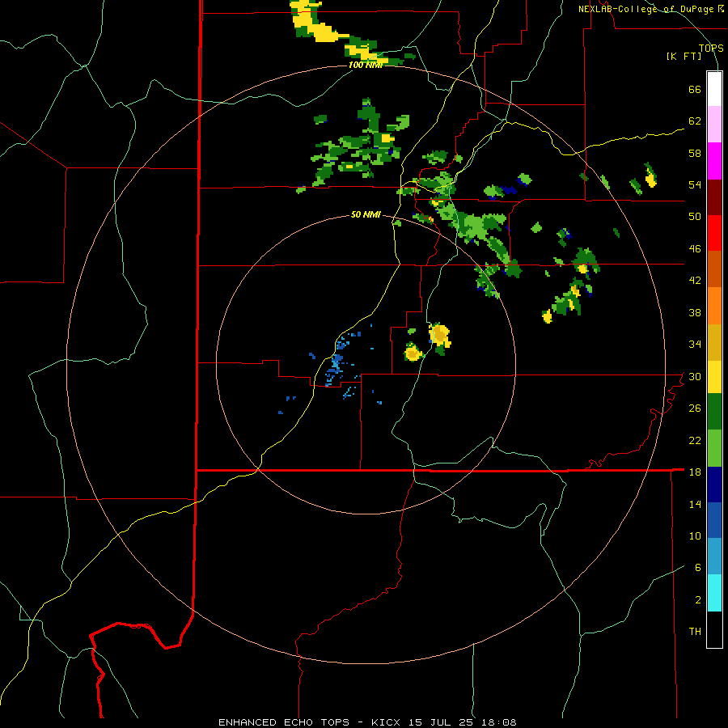Viewport: 728px width, 728px height.
Task: Click the 14 legend value
Action: (695, 504)
